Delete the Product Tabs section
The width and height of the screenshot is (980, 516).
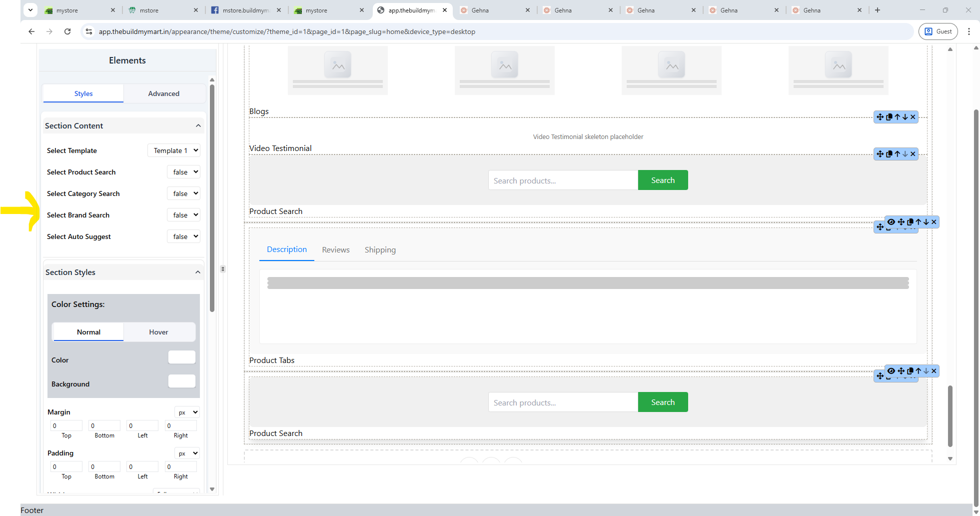click(934, 222)
